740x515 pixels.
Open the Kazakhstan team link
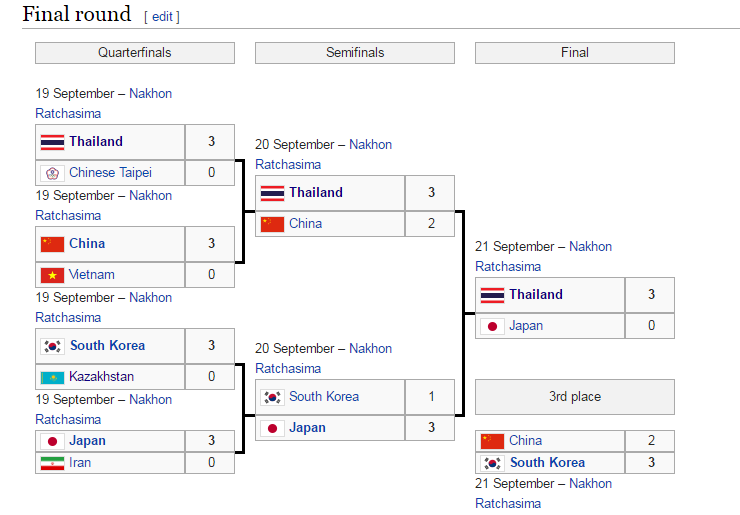click(101, 376)
